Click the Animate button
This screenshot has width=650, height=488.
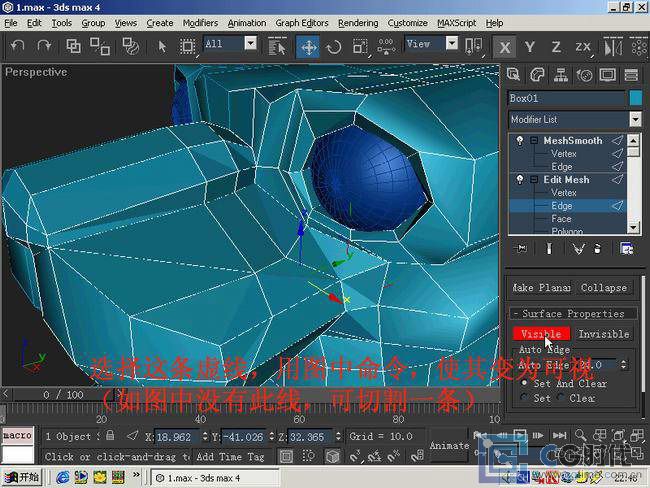click(x=449, y=445)
